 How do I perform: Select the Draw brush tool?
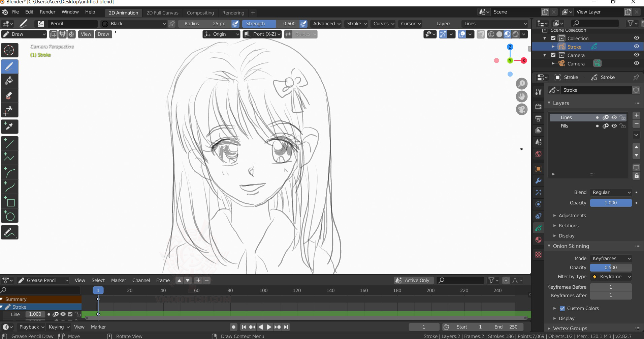[x=9, y=66]
